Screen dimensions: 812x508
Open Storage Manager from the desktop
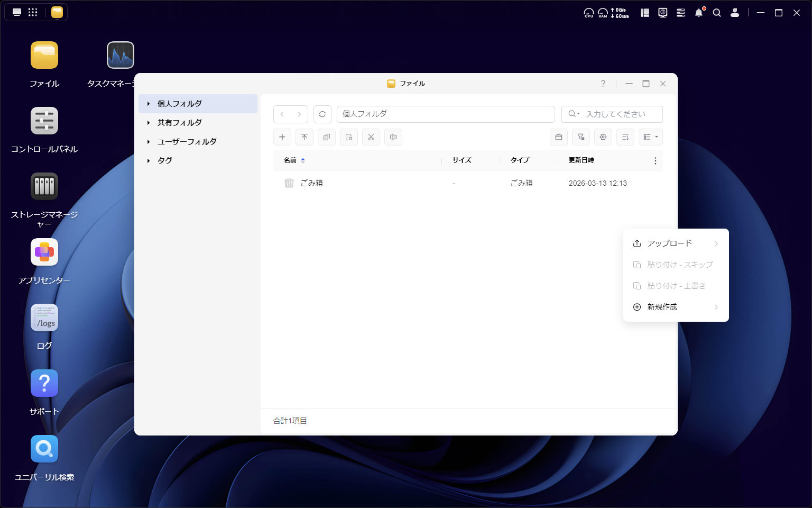coord(44,187)
